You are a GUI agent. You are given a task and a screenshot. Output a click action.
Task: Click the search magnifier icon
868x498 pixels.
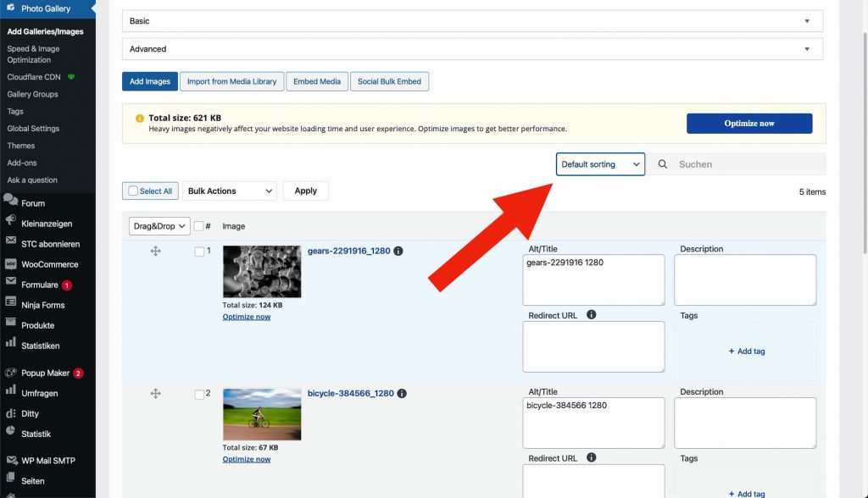pyautogui.click(x=663, y=164)
